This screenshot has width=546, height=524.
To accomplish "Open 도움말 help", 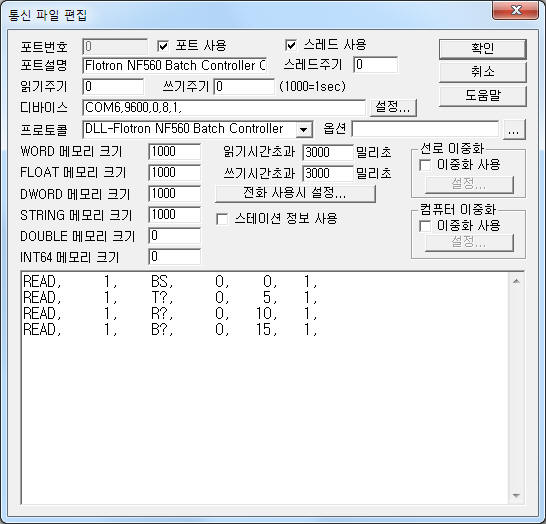I will (482, 96).
